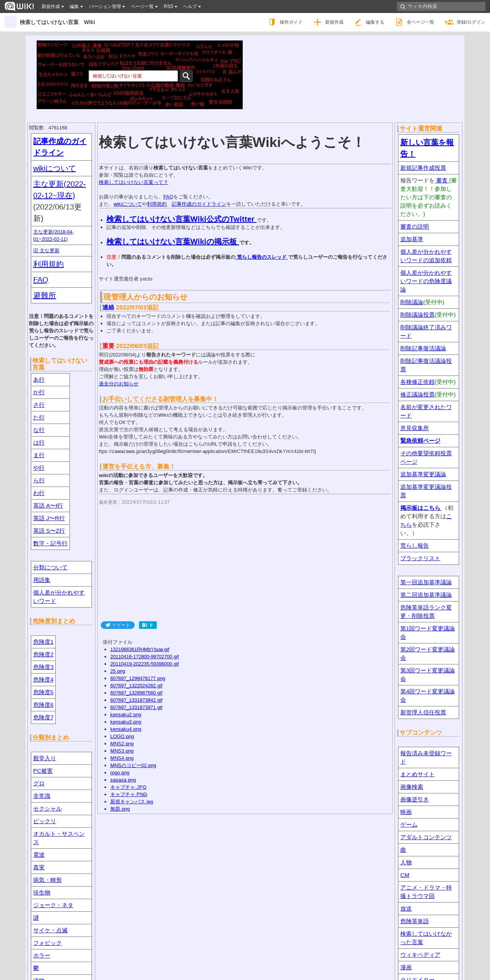Click the 登録/ログイン user icon
490x980 pixels.
[449, 22]
